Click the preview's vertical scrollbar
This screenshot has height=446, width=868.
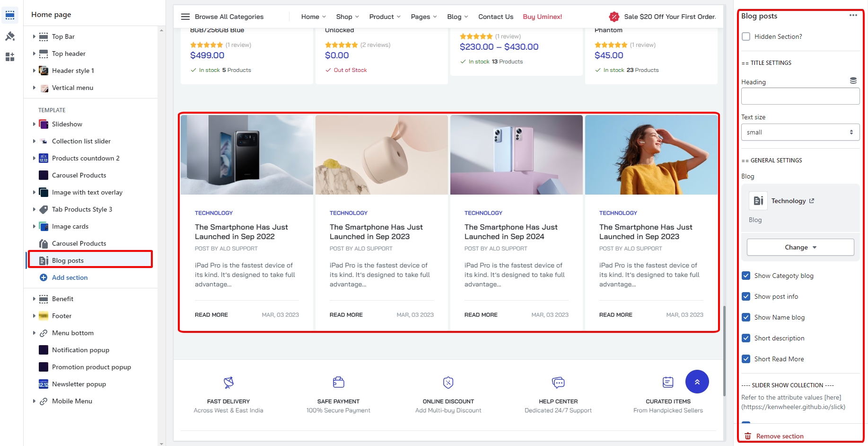pyautogui.click(x=724, y=350)
